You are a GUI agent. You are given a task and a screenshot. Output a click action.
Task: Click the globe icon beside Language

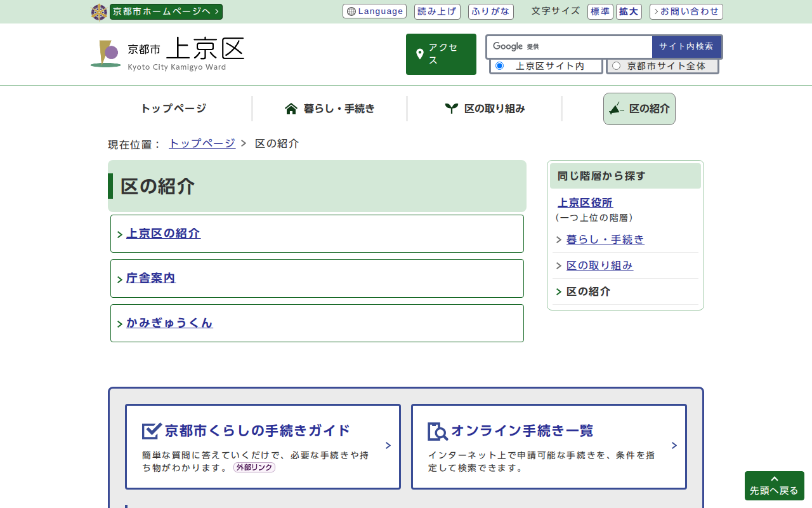tap(351, 11)
